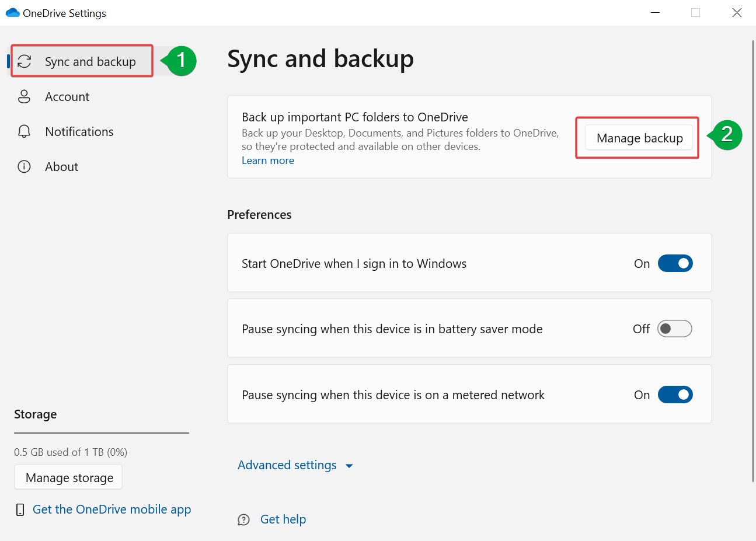Screen dimensions: 756x541
Task: Switch to the Account tab
Action: click(67, 97)
